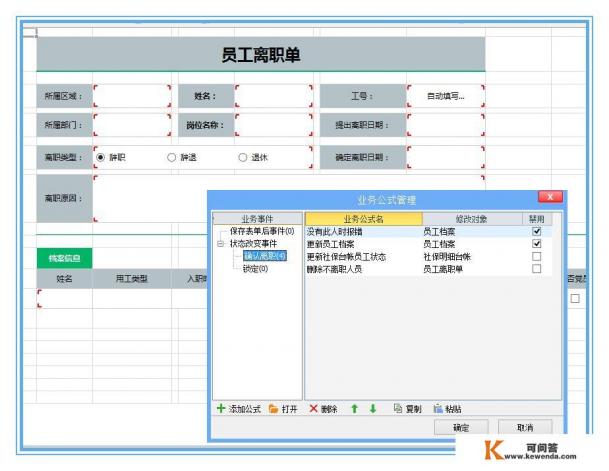Select the 没有此人时报错 formula row
The image size is (609, 471).
tap(428, 231)
